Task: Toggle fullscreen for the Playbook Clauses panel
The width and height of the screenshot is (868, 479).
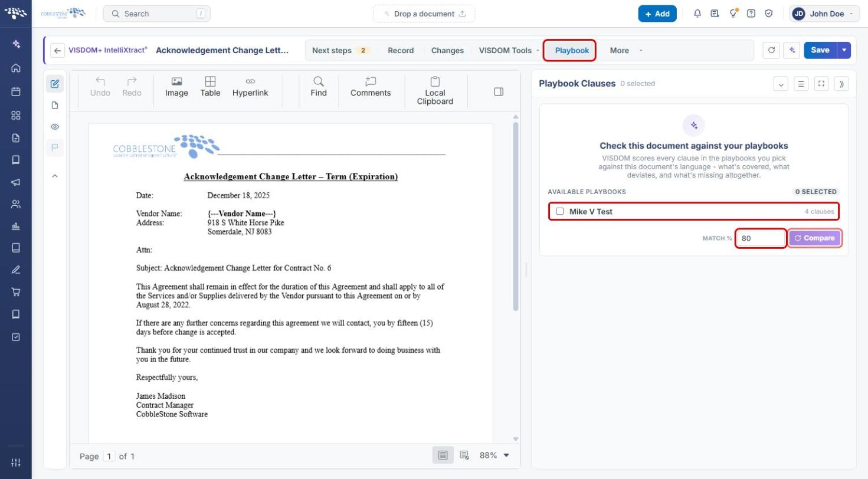Action: point(821,84)
